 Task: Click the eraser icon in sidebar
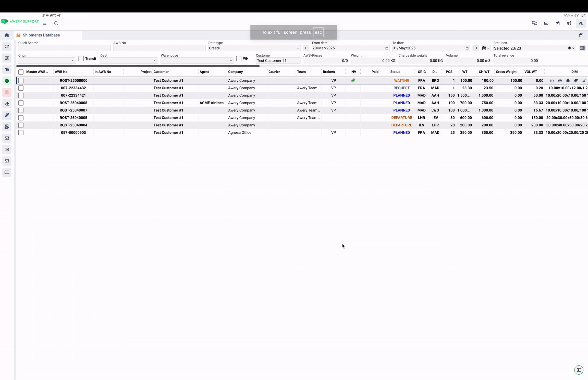coord(7,104)
